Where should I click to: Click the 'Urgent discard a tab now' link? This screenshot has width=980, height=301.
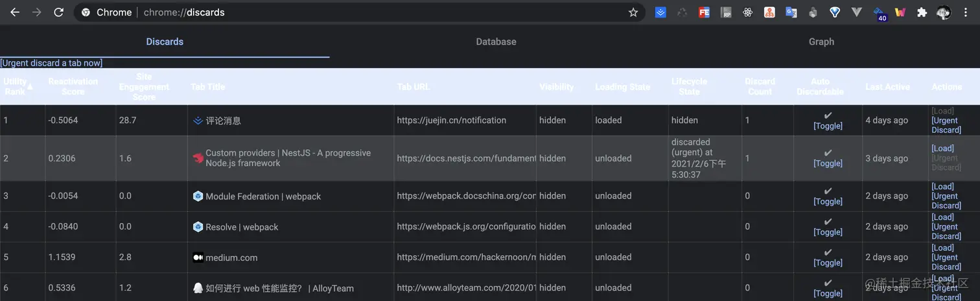[x=51, y=63]
